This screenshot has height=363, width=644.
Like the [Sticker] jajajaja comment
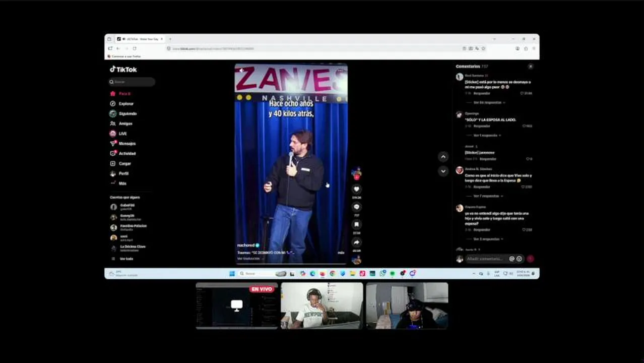(x=529, y=159)
